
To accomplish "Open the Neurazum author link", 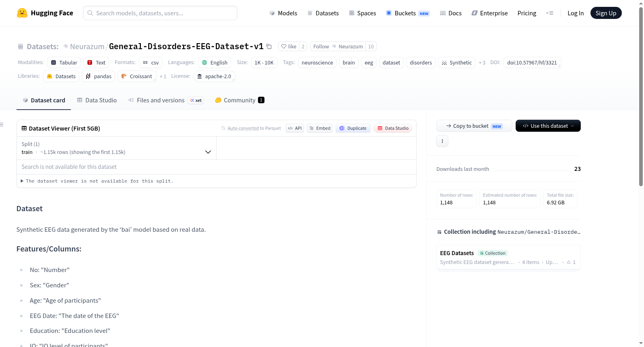I will [x=87, y=46].
